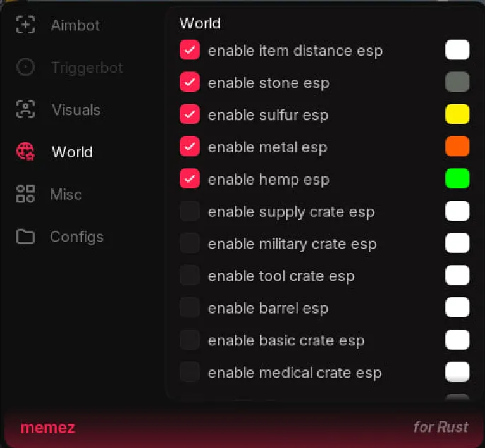Open the Visuals tab label
Screen dimensions: 485x448
click(x=76, y=110)
